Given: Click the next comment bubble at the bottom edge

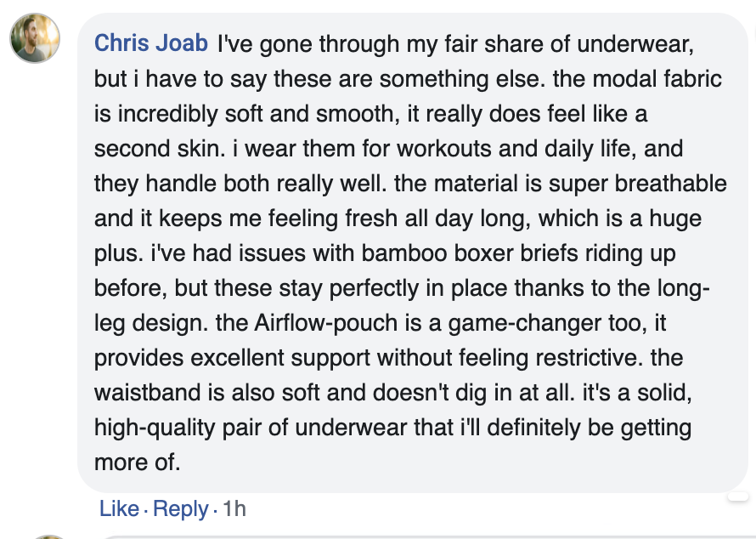Looking at the screenshot, I should pyautogui.click(x=425, y=536).
